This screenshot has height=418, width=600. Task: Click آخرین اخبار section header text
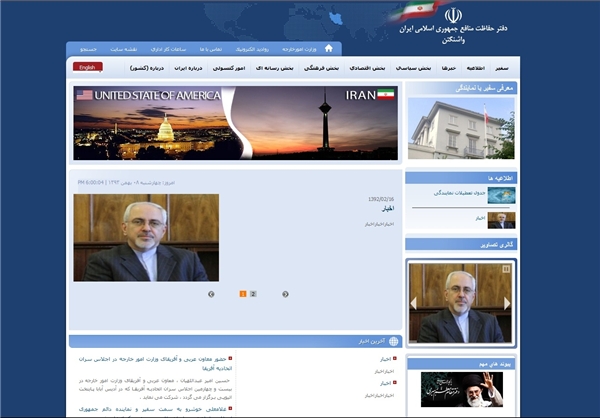click(x=372, y=341)
